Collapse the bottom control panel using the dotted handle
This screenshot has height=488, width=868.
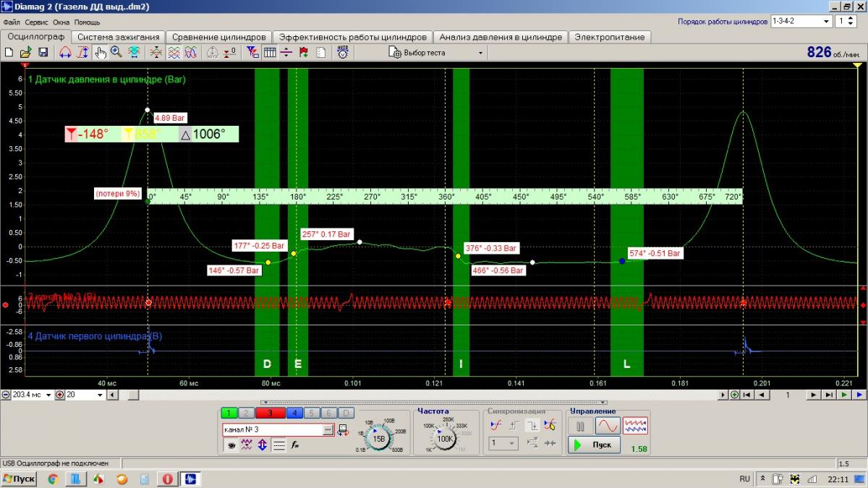(x=433, y=402)
